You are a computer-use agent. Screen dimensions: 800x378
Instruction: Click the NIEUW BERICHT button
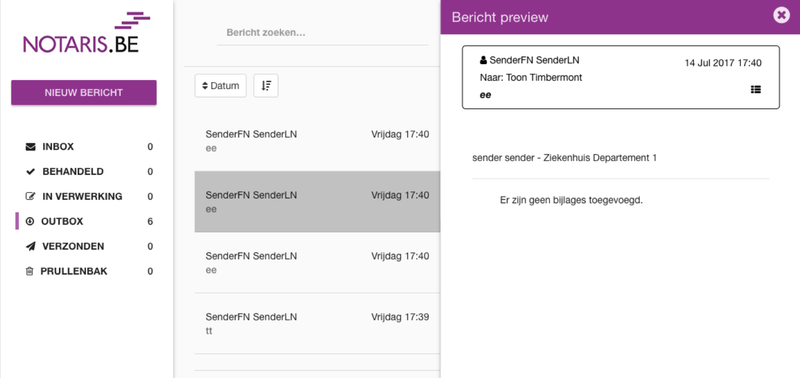[84, 92]
